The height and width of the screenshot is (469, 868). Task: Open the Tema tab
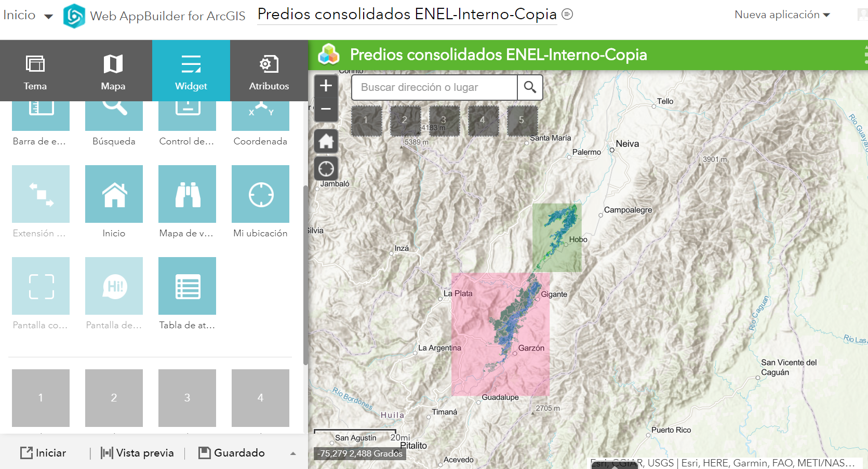tap(35, 71)
